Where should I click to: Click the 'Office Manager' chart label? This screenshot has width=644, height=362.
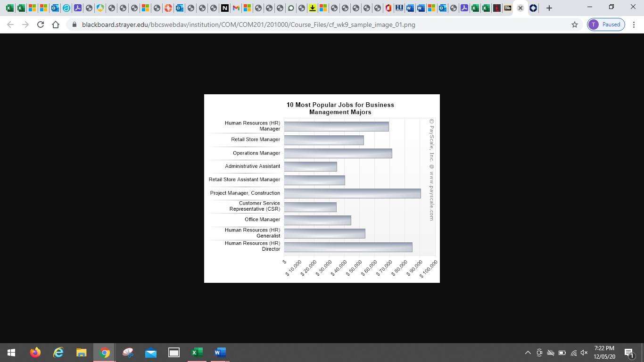(x=262, y=220)
